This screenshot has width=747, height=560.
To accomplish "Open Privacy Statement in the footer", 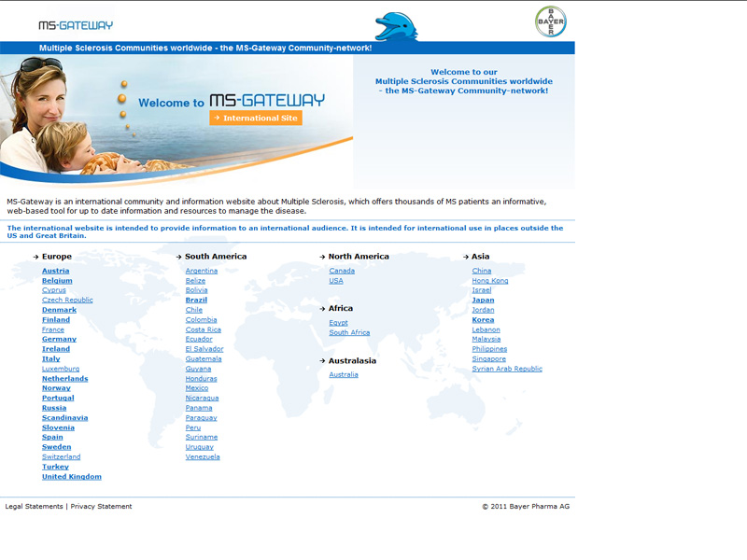I will 101,506.
